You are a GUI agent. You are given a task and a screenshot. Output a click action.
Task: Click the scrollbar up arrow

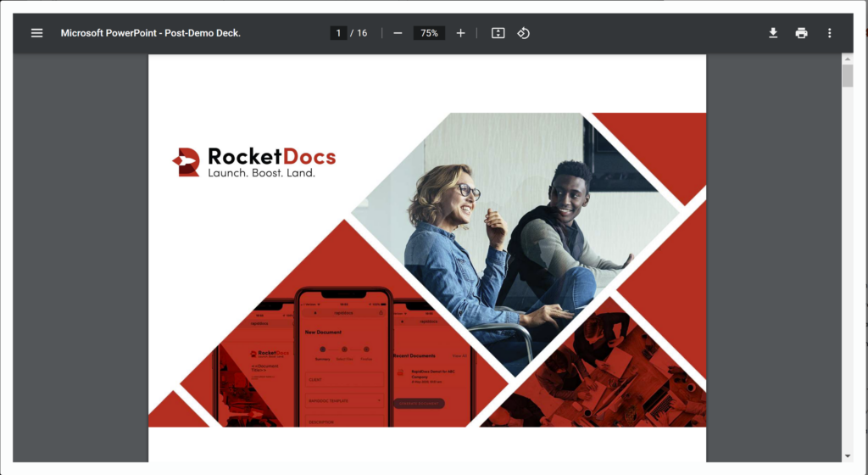[x=848, y=59]
